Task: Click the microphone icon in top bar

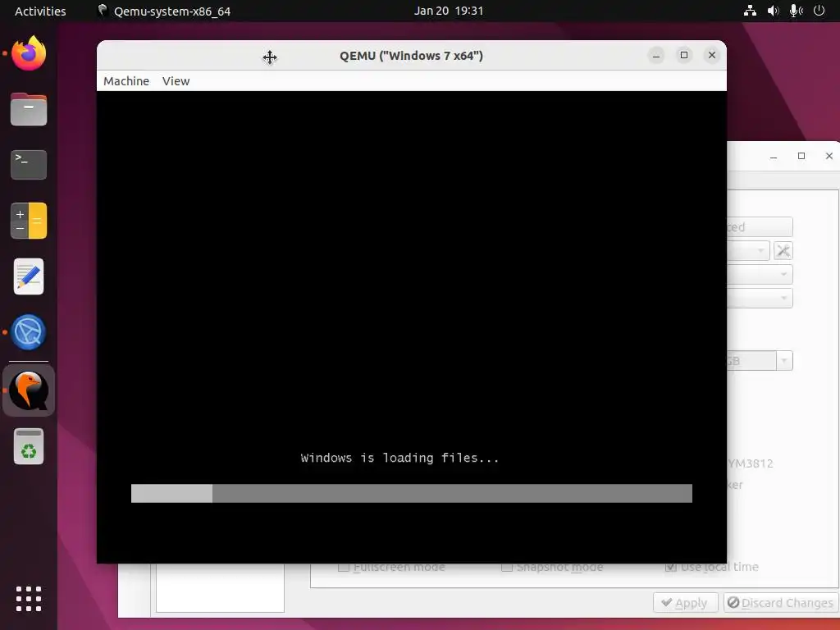Action: click(x=796, y=11)
